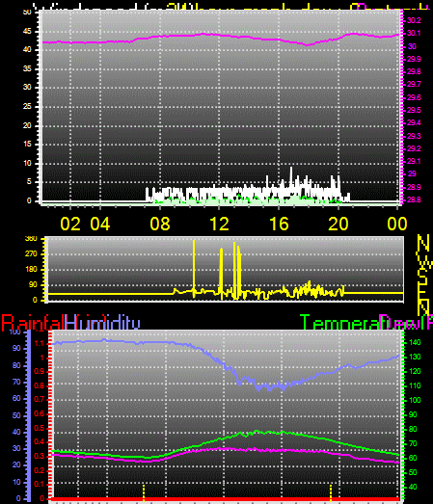Click the green 40 temperature axis value
The image size is (433, 504).
coord(413,488)
